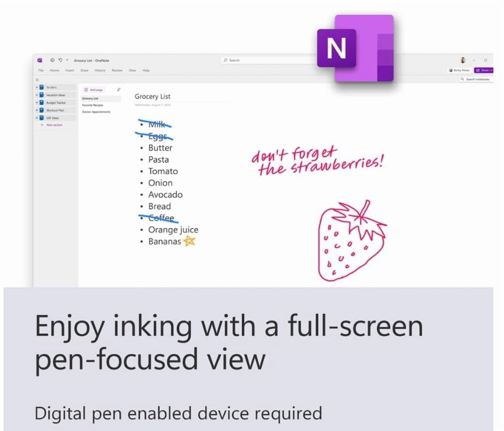Open the View ribbon tab

point(132,71)
